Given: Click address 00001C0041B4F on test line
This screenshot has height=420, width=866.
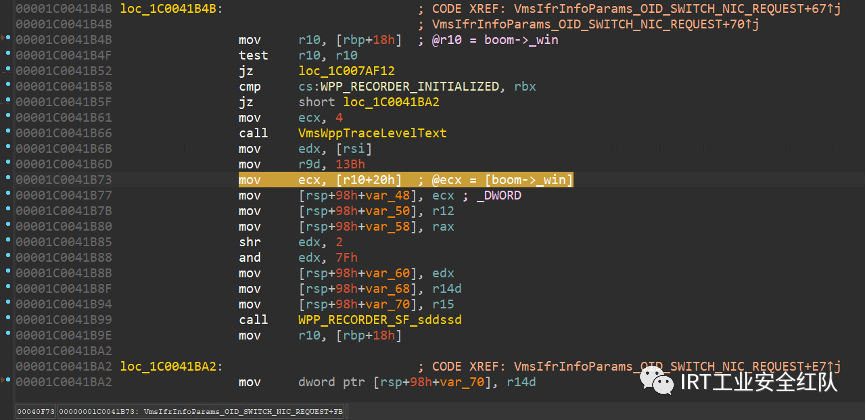Looking at the screenshot, I should 64,55.
